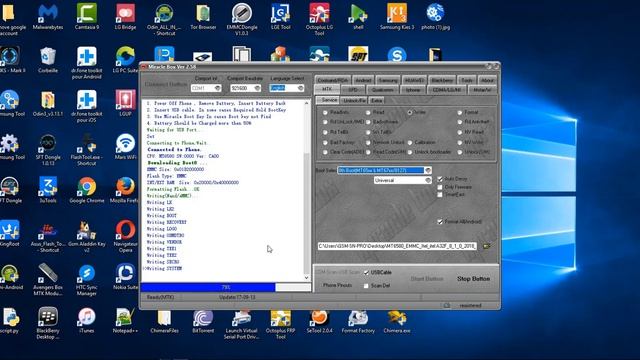
Task: Open the Language Select dropdown
Action: pyautogui.click(x=287, y=88)
